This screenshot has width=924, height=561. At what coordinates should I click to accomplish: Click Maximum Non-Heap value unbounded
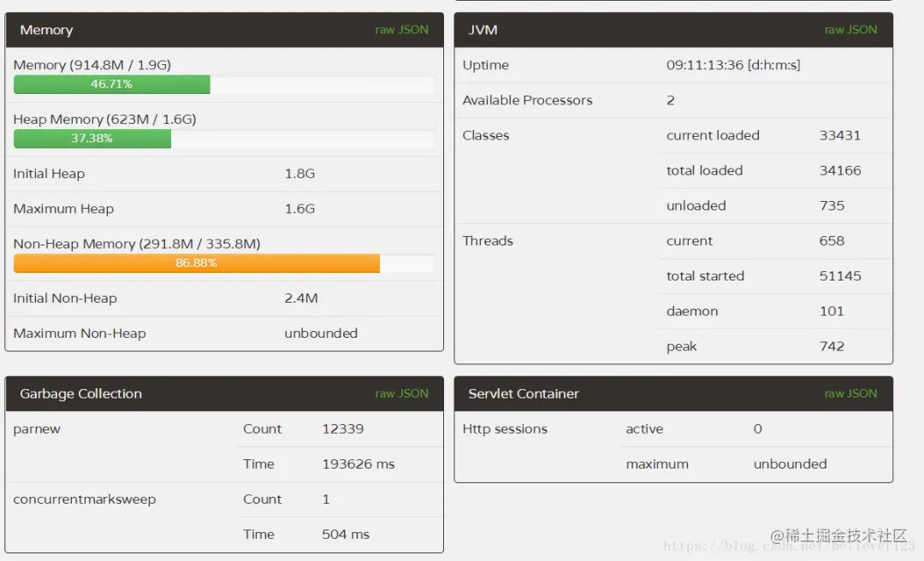click(321, 334)
